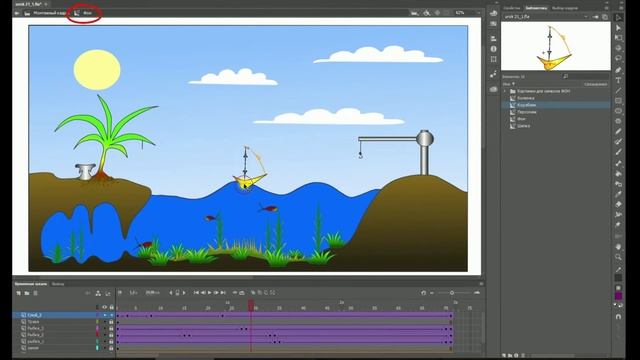Screen dimensions: 640x360
Task: Open the Вывод tab
Action: coord(58,284)
